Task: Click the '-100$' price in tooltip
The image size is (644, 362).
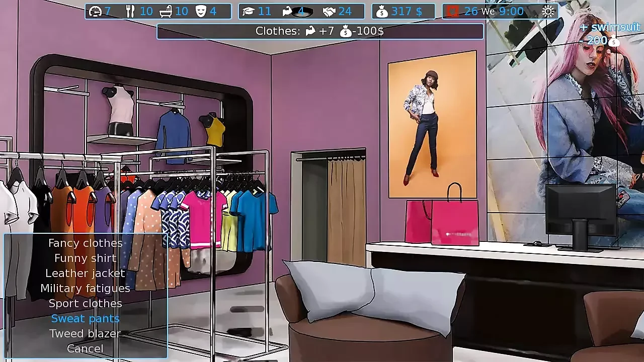Action: (368, 31)
